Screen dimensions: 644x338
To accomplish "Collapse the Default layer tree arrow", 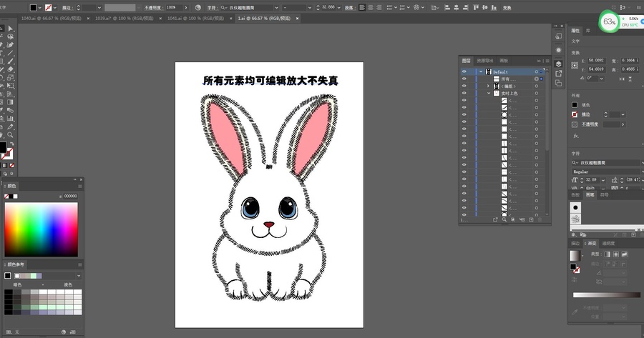I will (x=481, y=71).
